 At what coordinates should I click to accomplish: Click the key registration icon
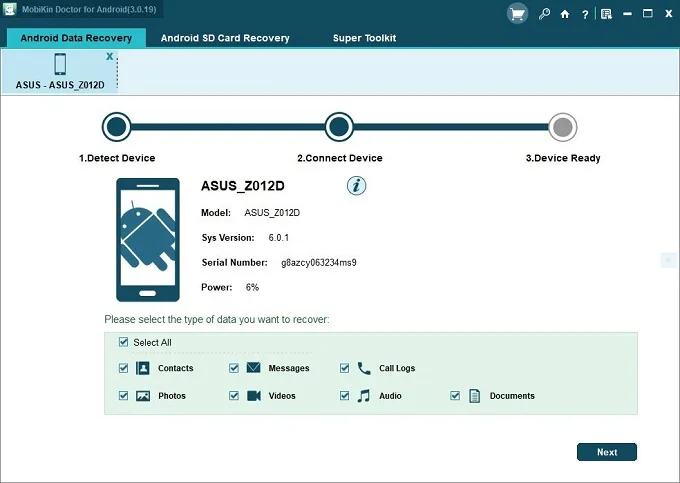(x=544, y=14)
